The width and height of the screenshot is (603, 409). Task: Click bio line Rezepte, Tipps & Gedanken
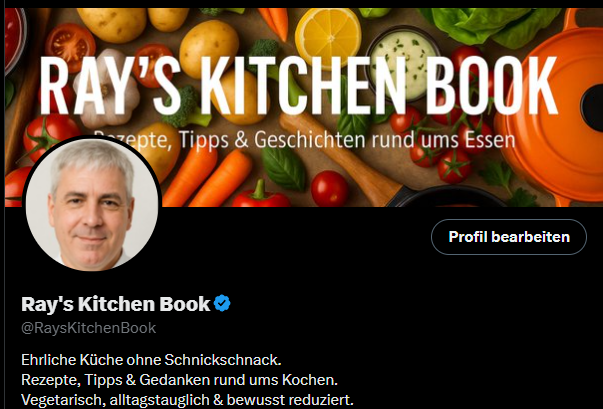pos(179,380)
